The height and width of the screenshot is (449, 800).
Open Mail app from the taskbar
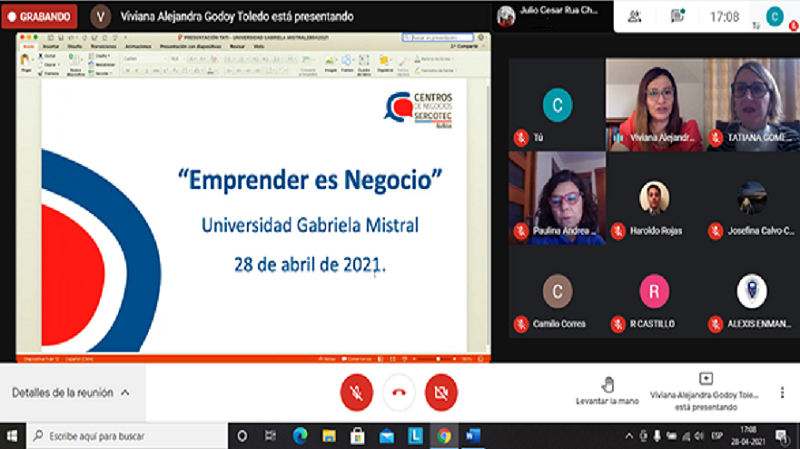pyautogui.click(x=386, y=436)
